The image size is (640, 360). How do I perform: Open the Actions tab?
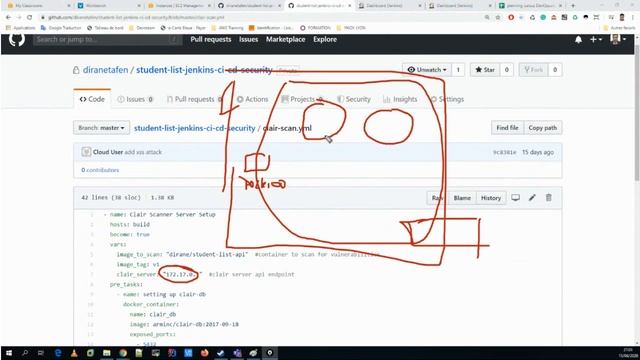[x=252, y=99]
